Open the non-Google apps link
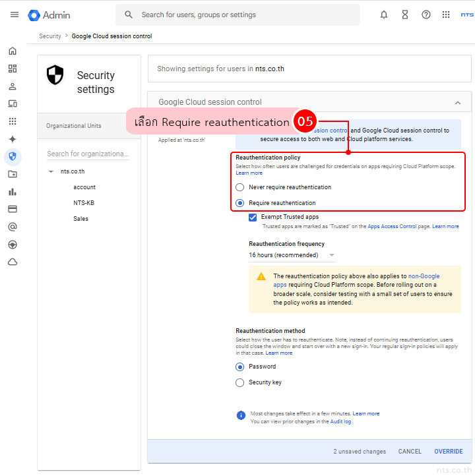This screenshot has height=476, width=475. (x=424, y=276)
